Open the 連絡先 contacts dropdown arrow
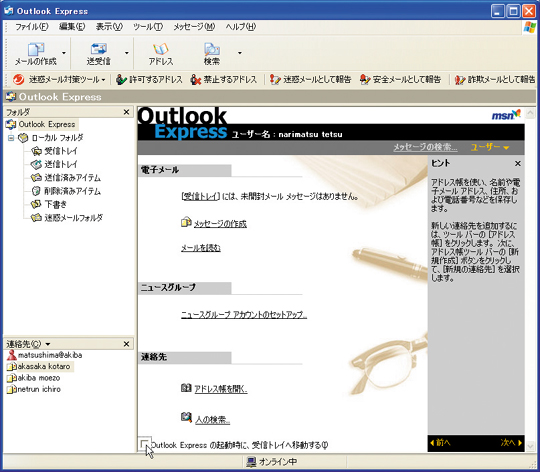This screenshot has width=540, height=472. (48, 344)
